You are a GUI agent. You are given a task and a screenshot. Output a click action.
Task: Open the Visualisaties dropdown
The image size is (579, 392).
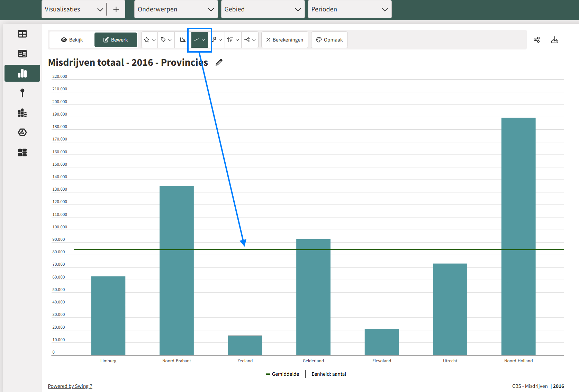tap(74, 9)
